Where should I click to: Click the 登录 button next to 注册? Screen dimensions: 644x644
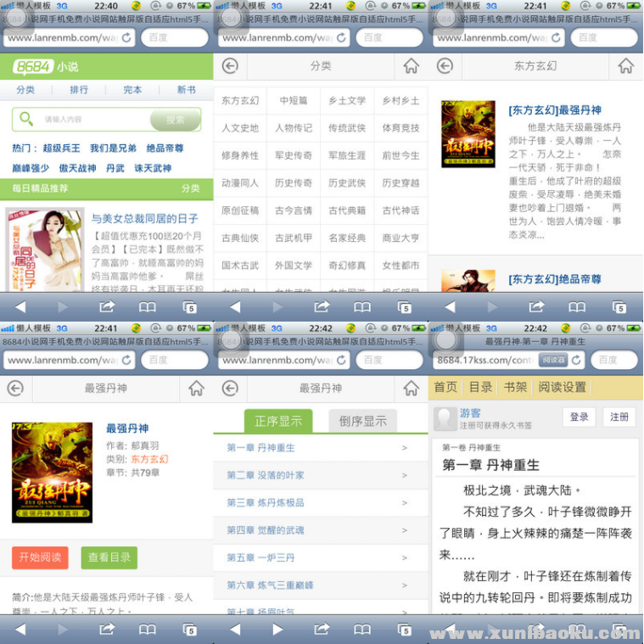click(579, 417)
